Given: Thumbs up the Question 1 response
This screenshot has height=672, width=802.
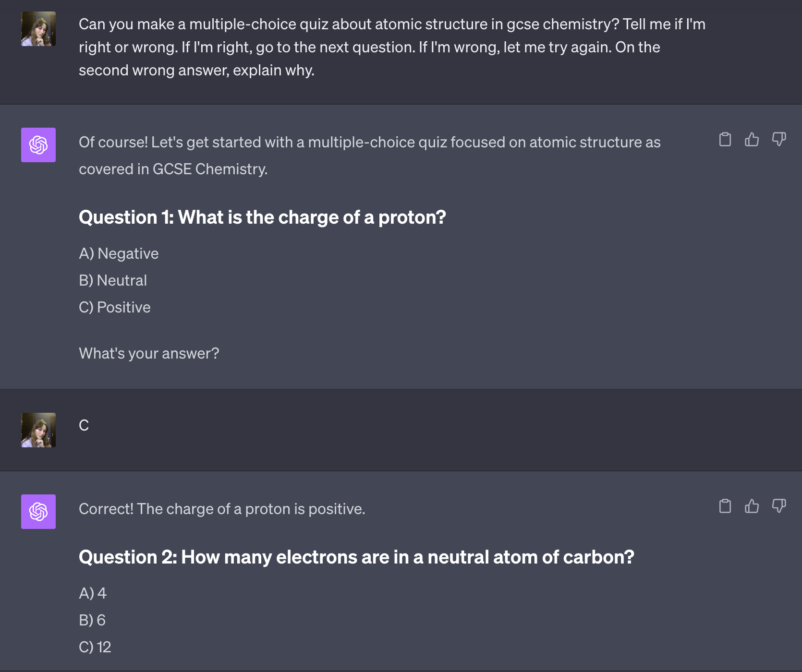Looking at the screenshot, I should click(x=752, y=139).
